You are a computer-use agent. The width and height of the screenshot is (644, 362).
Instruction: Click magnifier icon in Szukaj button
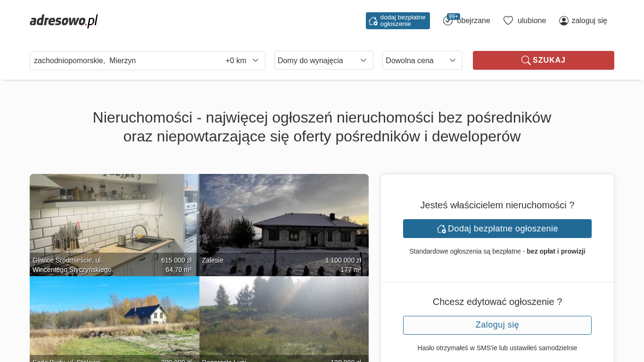point(526,60)
